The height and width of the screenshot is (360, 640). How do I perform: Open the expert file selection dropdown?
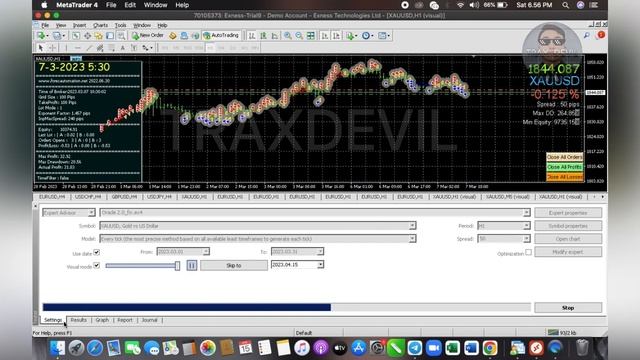click(527, 213)
